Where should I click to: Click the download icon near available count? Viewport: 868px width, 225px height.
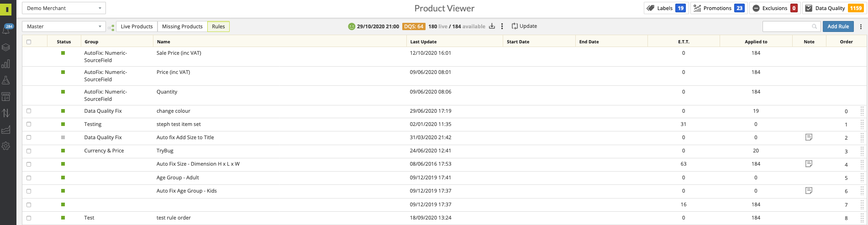click(x=492, y=26)
